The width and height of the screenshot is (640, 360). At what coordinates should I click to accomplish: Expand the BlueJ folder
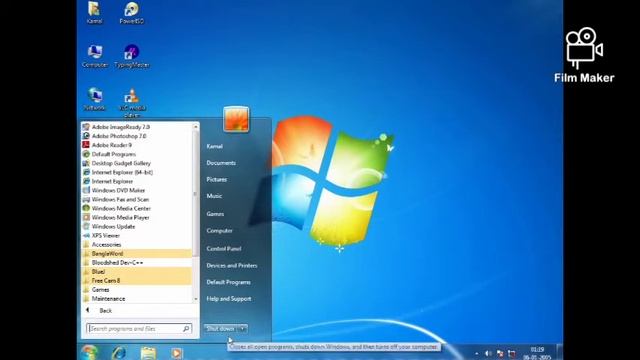[x=136, y=271]
